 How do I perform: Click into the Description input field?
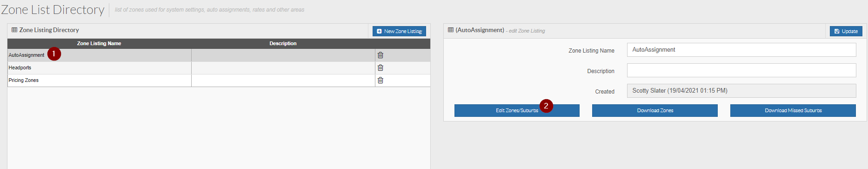pos(741,70)
